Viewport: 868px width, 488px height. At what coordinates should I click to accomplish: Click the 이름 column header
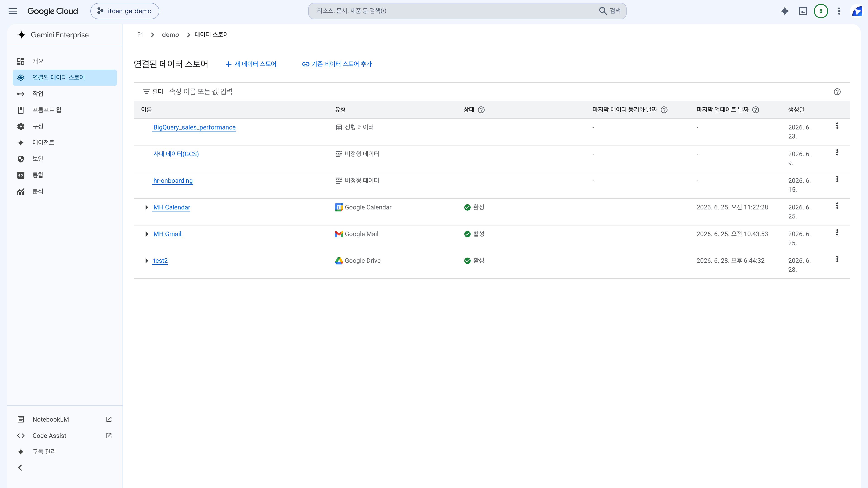146,109
